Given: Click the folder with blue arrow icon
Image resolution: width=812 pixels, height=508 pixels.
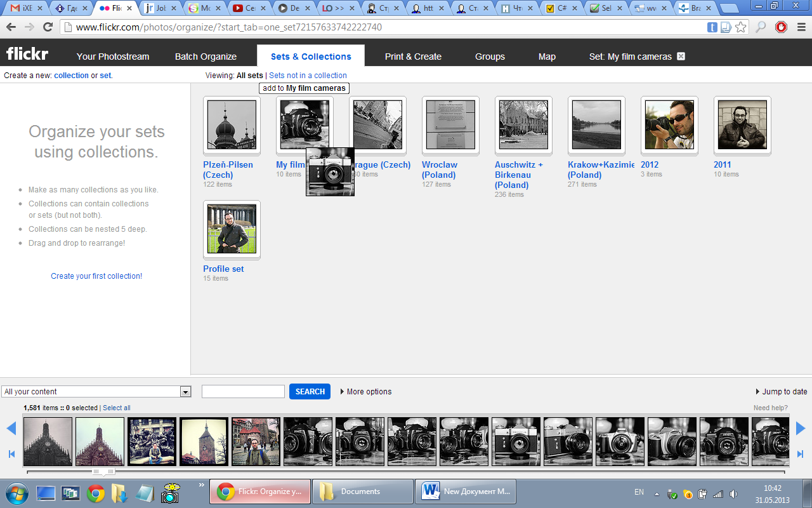Looking at the screenshot, I should 119,493.
